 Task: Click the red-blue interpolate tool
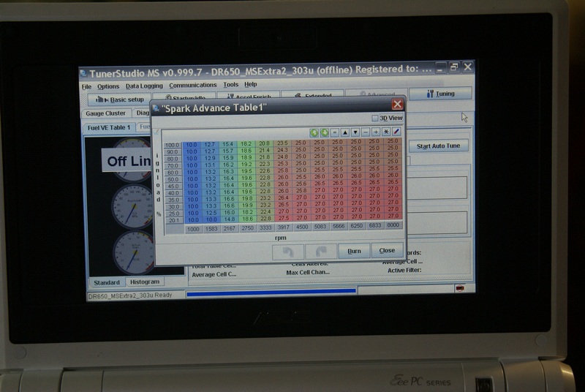point(396,132)
